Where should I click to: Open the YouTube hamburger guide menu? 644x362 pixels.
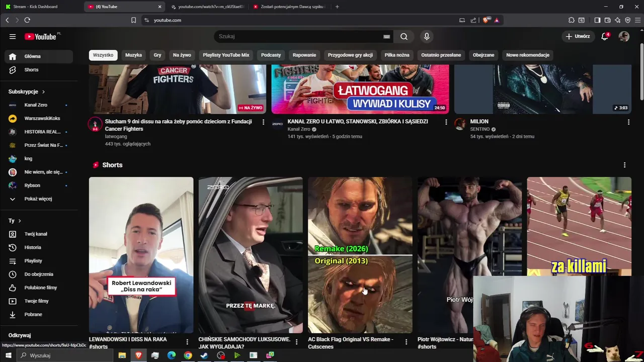click(13, 36)
